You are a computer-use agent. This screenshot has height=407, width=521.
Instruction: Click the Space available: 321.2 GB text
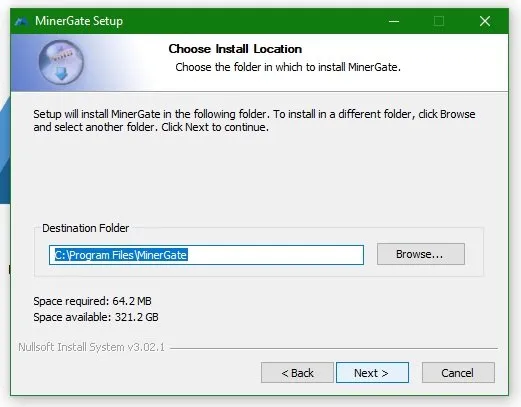click(96, 317)
